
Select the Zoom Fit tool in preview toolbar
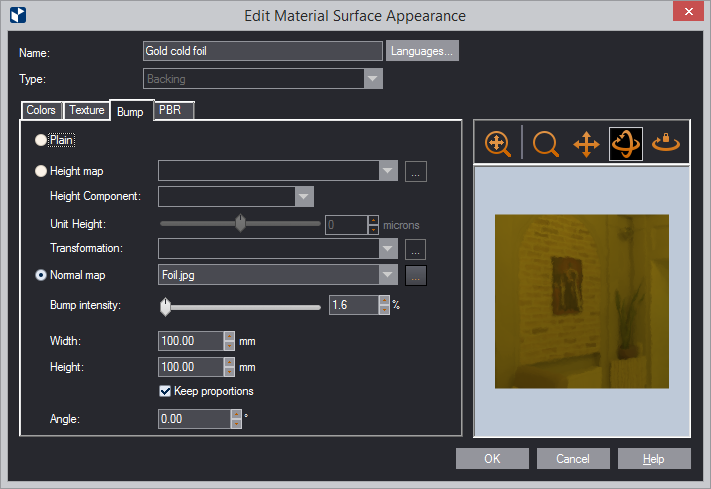pos(498,144)
